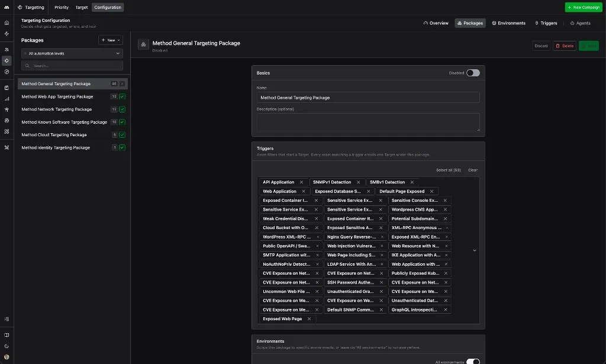Open the book panel icon near sidebar bottom

pyautogui.click(x=7, y=335)
